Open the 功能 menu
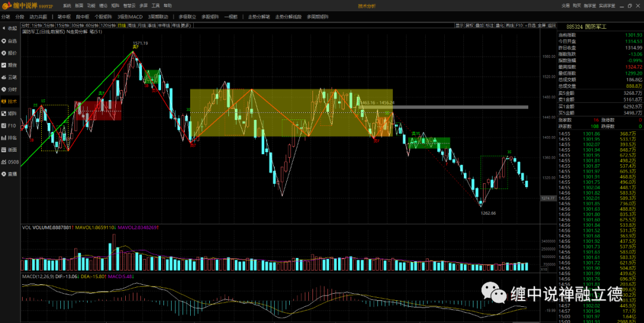644x323 pixels. 91,6
